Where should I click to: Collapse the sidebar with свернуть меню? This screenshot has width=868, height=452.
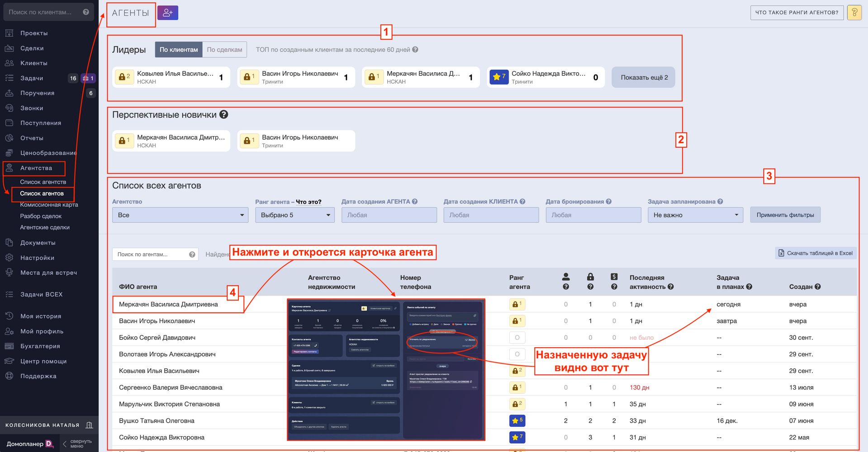click(77, 444)
